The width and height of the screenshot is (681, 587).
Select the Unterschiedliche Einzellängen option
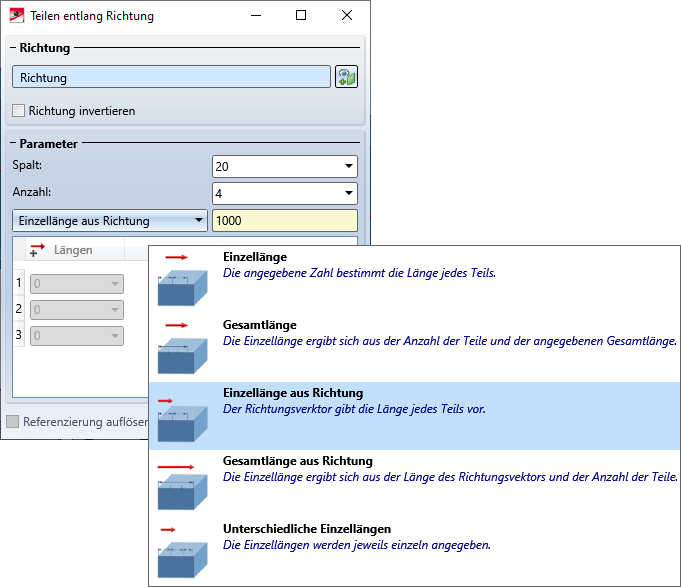pos(415,552)
